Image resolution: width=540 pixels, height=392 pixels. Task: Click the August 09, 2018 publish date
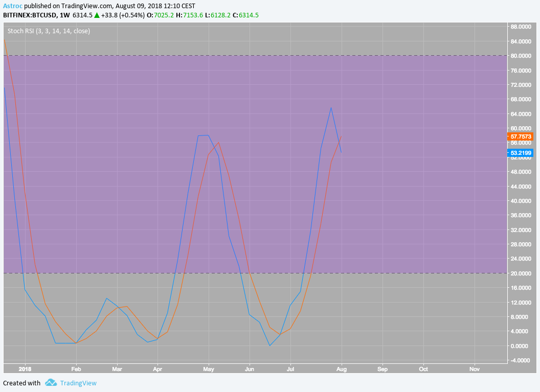[140, 6]
